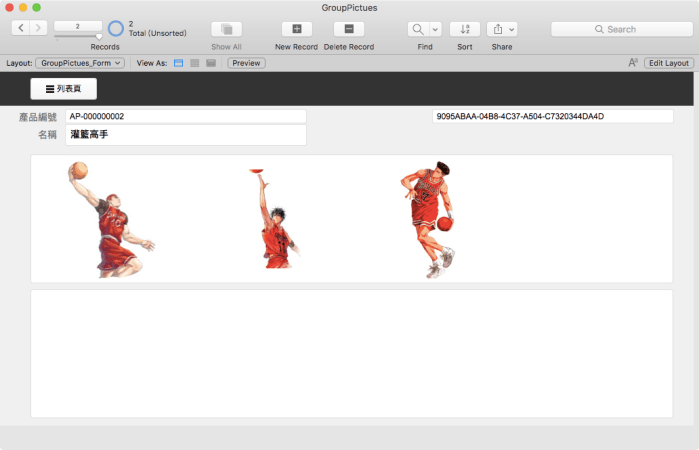
Task: Expand the Find options dropdown arrow
Action: [x=435, y=29]
